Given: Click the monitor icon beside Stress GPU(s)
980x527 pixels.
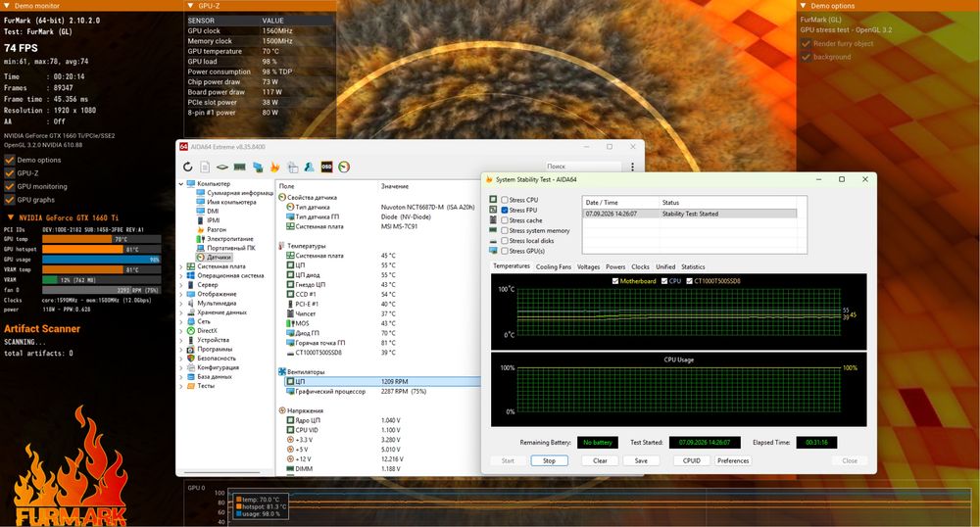Looking at the screenshot, I should tap(493, 251).
